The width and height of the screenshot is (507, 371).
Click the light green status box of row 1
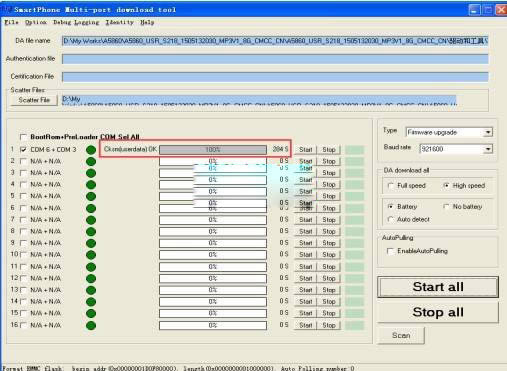click(354, 150)
